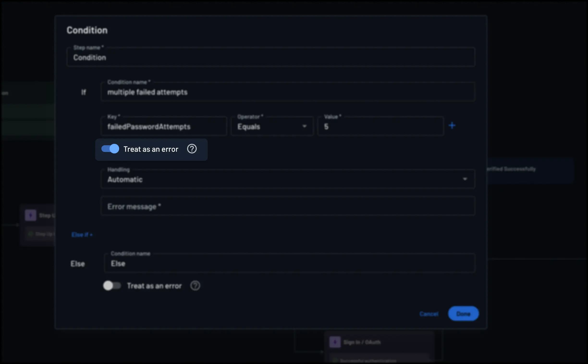588x364 pixels.
Task: Click the help icon beside the If 'Treat as an error'
Action: pyautogui.click(x=192, y=149)
